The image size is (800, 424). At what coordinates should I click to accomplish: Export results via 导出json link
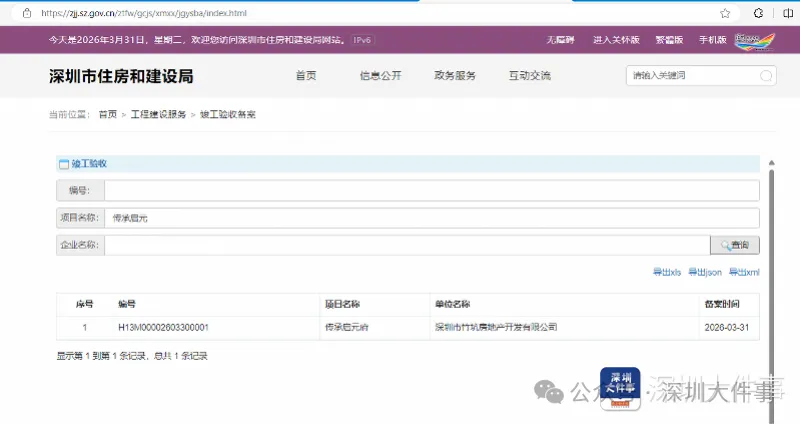coord(705,272)
